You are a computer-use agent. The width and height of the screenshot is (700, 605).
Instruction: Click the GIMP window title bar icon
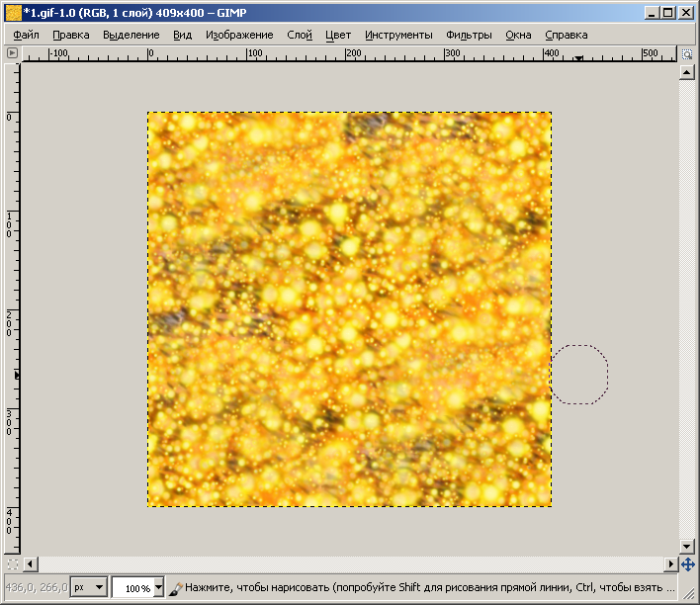(x=14, y=13)
